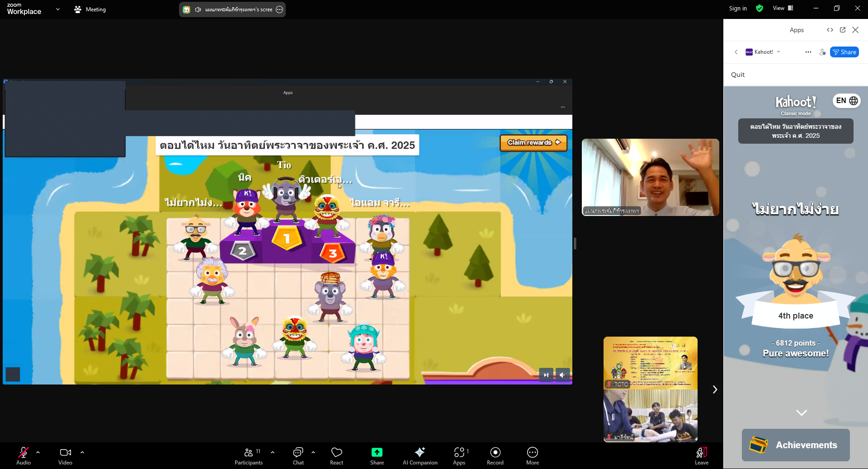
Task: Toggle shared screen audio speaker icon
Action: coord(198,9)
